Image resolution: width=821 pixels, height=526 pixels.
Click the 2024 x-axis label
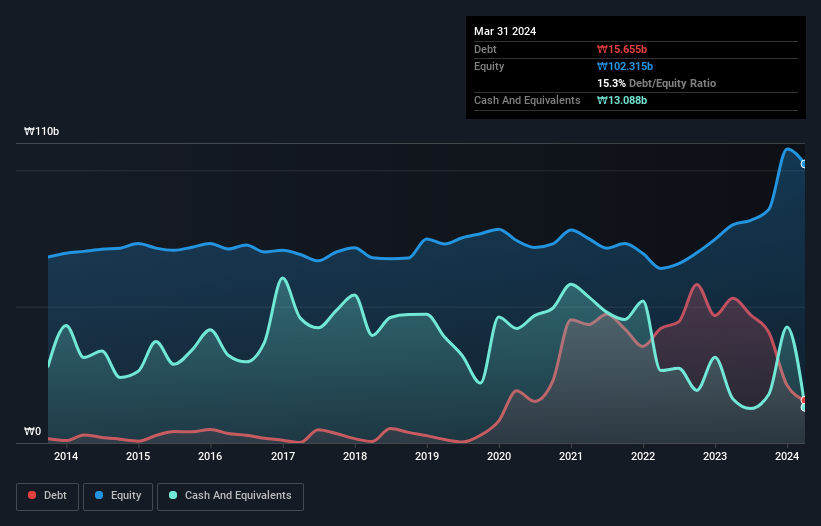pyautogui.click(x=787, y=456)
